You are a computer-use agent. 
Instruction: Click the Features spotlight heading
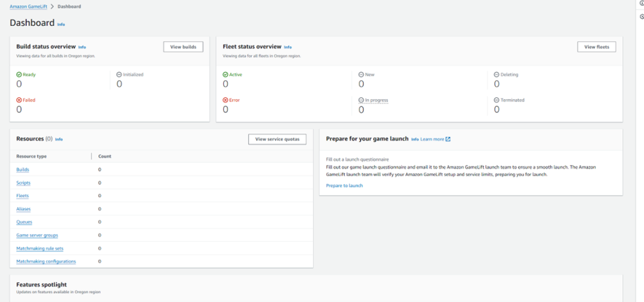point(41,285)
